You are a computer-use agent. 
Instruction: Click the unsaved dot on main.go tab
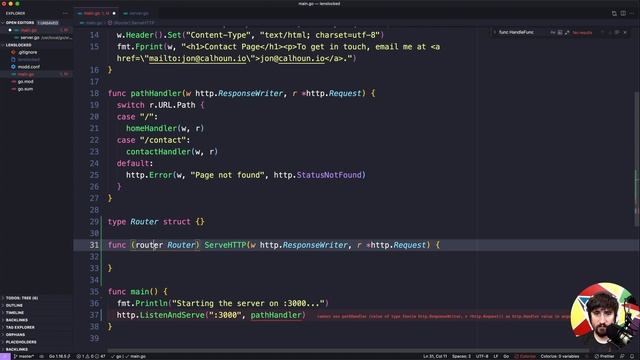[114, 13]
